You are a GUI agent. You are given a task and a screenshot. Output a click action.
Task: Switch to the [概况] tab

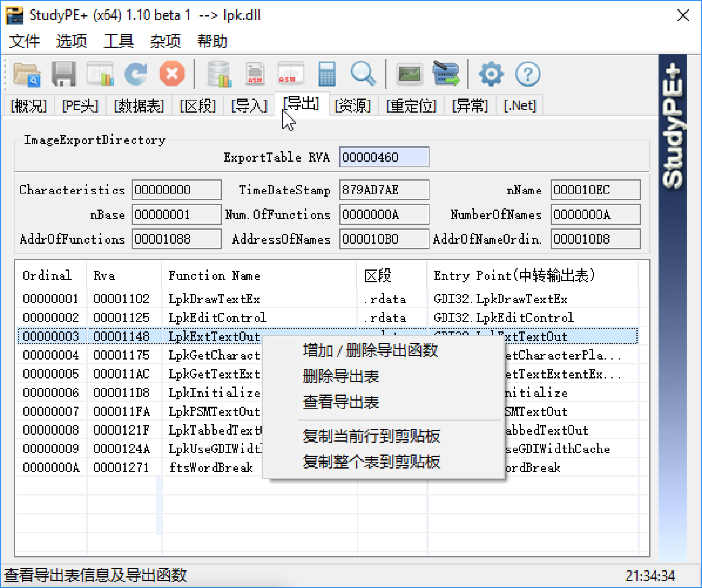coord(29,106)
